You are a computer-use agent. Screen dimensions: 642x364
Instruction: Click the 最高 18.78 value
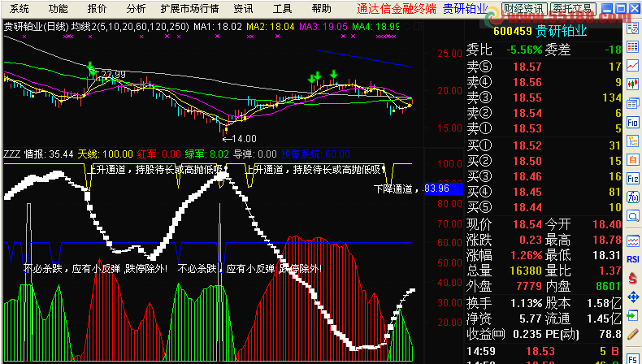[x=607, y=240]
